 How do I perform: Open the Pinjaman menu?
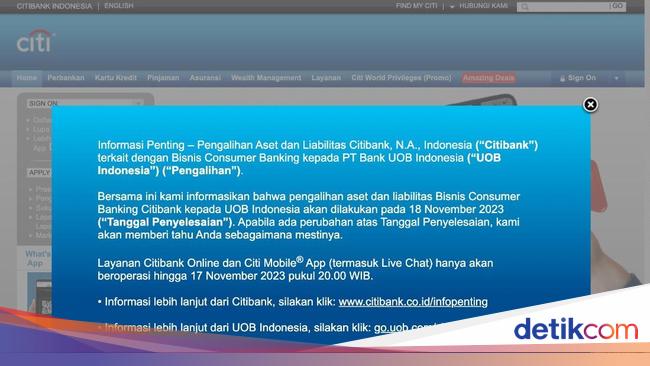[x=163, y=78]
